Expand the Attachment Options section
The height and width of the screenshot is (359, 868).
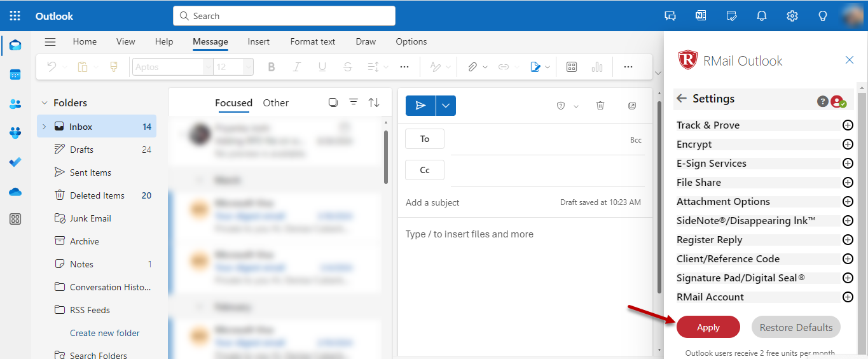[848, 202]
